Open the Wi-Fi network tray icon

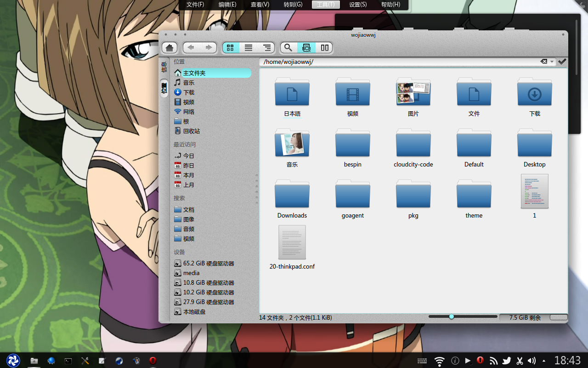(x=440, y=361)
